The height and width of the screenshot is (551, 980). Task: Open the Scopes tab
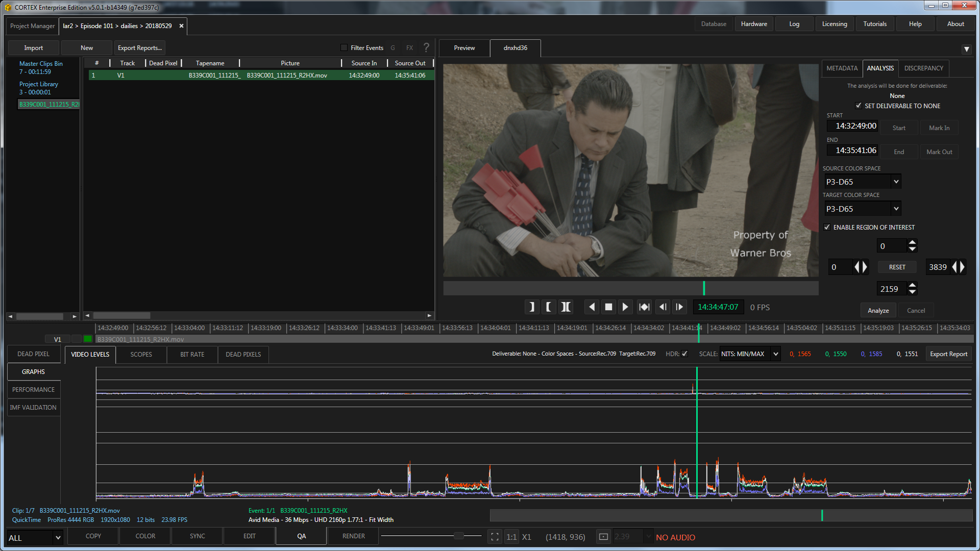[x=141, y=354]
